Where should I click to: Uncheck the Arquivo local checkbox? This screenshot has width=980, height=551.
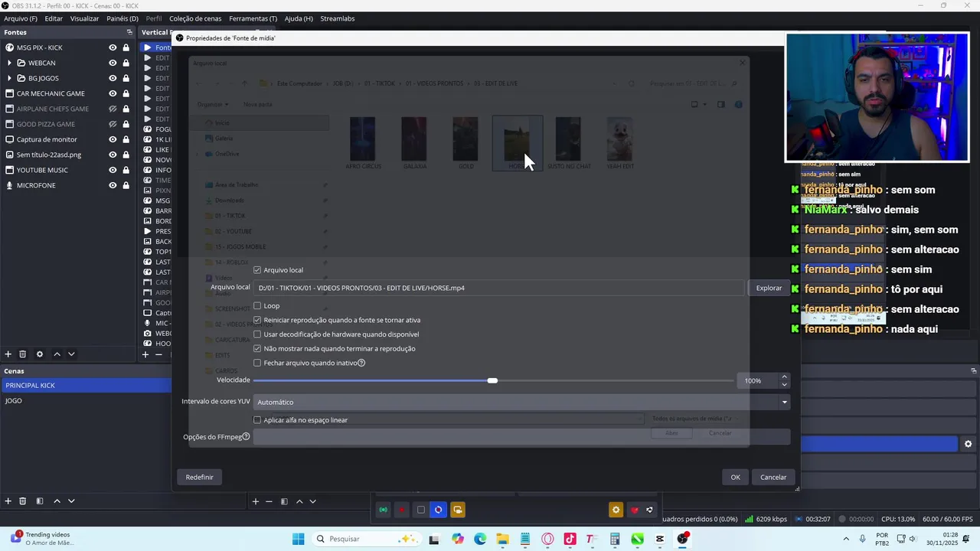pyautogui.click(x=257, y=270)
